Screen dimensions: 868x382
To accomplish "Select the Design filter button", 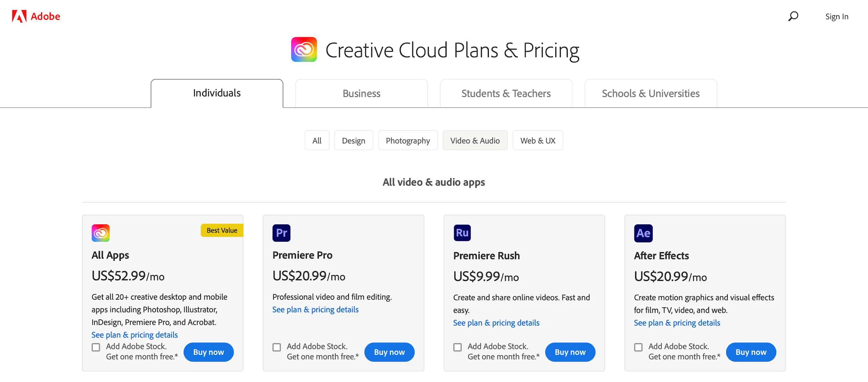I will click(353, 140).
